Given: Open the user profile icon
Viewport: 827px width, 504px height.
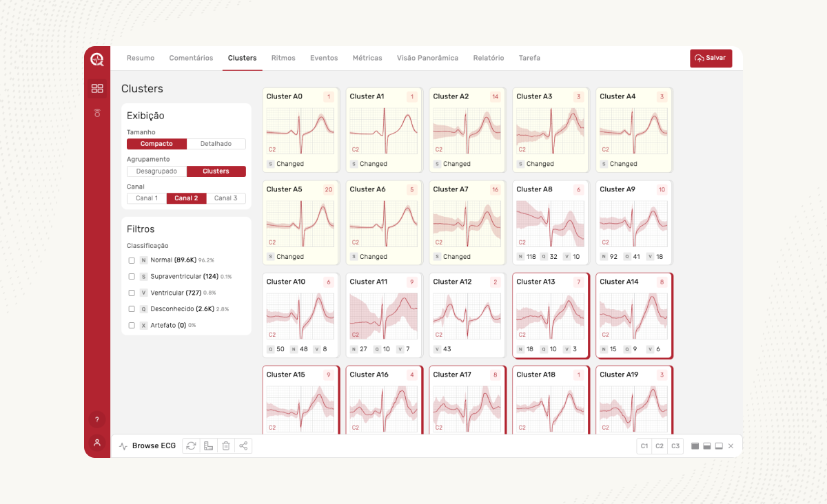Looking at the screenshot, I should point(97,443).
